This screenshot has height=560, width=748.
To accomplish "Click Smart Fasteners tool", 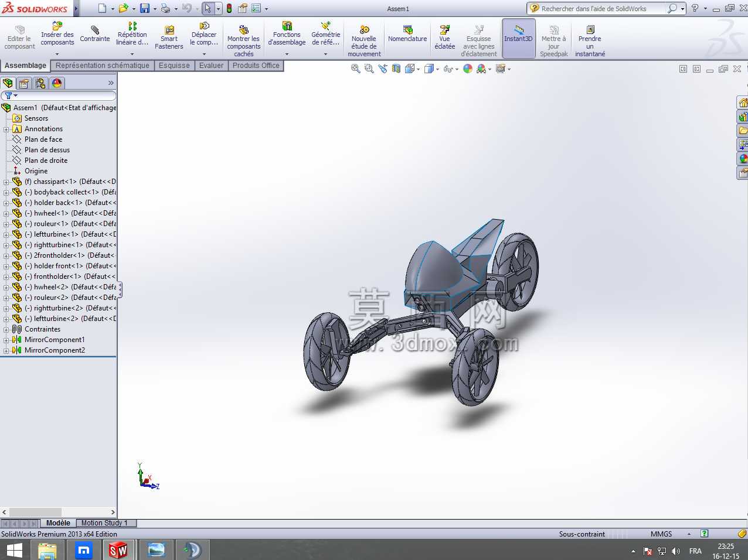I will (169, 38).
